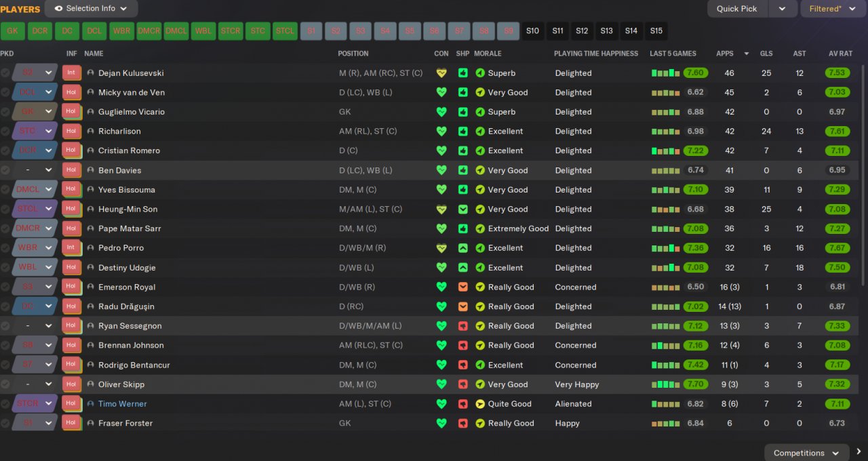Viewport: 868px width, 461px height.
Task: Click the right arrow next to Competitions
Action: pyautogui.click(x=859, y=452)
